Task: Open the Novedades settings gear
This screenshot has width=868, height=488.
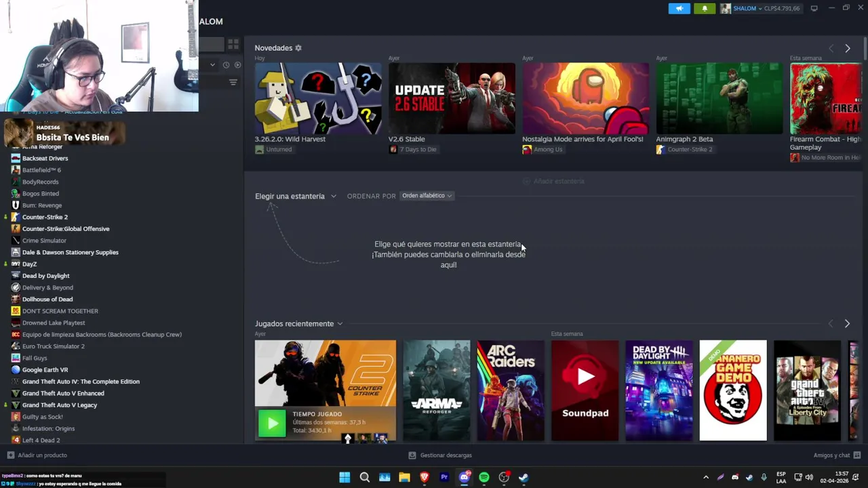Action: [x=298, y=48]
